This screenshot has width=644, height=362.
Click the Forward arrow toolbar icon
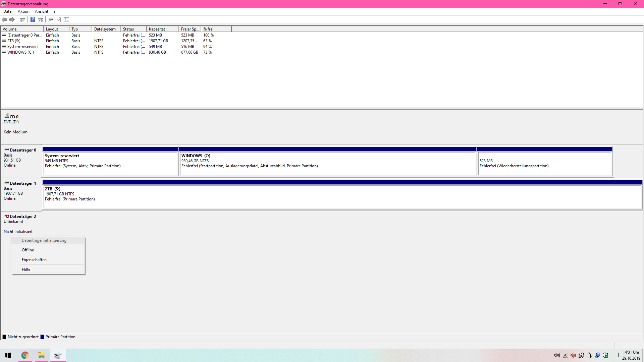(x=12, y=20)
